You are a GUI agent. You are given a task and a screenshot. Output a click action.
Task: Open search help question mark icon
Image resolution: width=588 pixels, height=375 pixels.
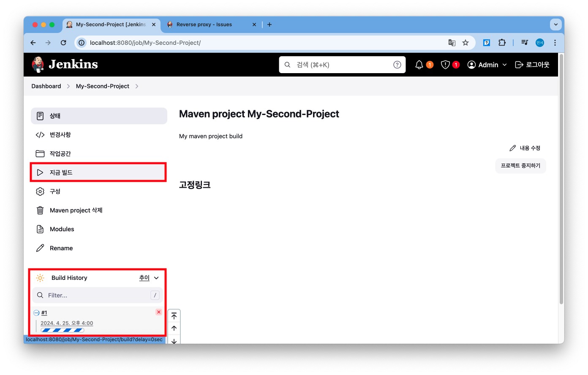(397, 65)
